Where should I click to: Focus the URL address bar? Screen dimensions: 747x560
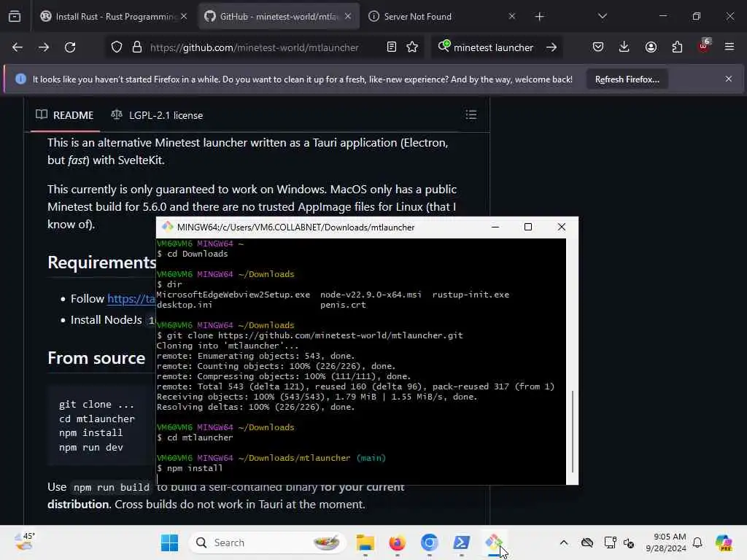point(255,47)
